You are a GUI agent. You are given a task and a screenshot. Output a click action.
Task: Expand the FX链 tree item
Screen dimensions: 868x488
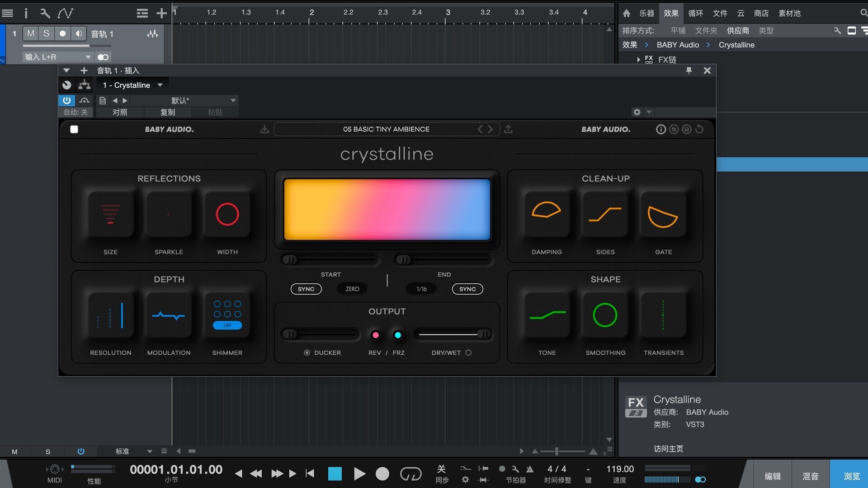point(638,59)
